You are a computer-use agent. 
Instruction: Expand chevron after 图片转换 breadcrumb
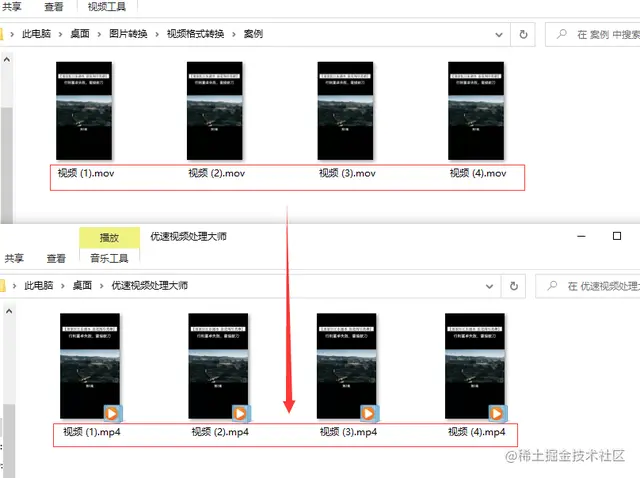click(157, 34)
